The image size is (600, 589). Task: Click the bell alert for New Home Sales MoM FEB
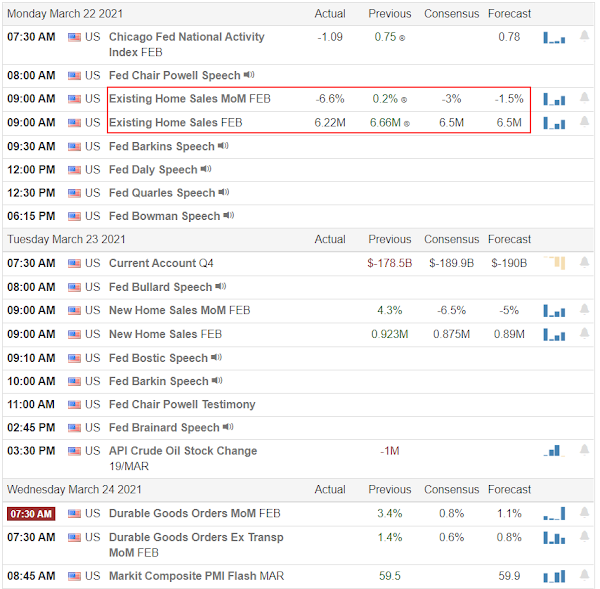584,309
